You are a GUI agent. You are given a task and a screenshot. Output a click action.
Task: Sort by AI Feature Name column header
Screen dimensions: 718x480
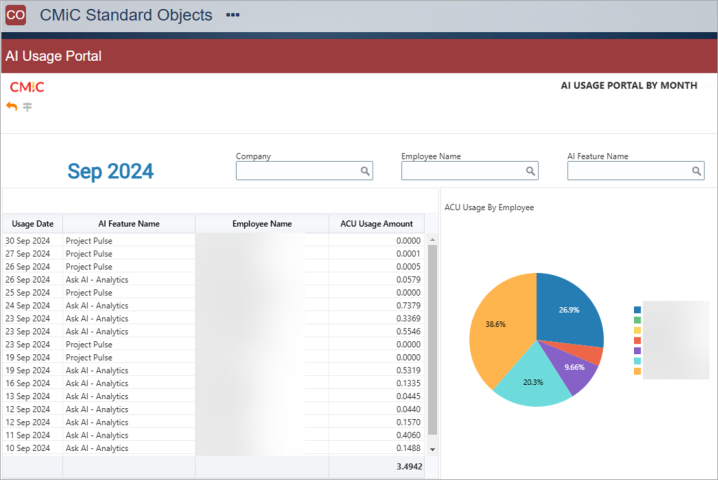[x=129, y=224]
